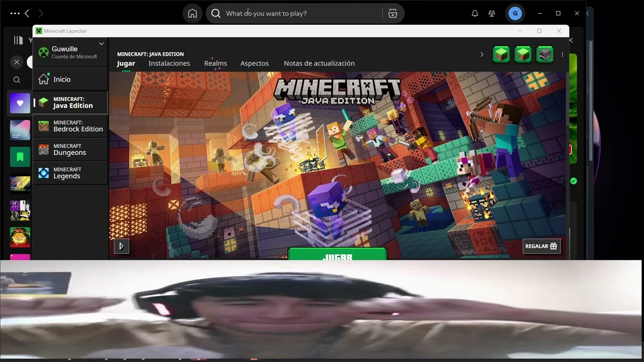The image size is (644, 362).
Task: Click the play arrow on the banner
Action: point(121,246)
